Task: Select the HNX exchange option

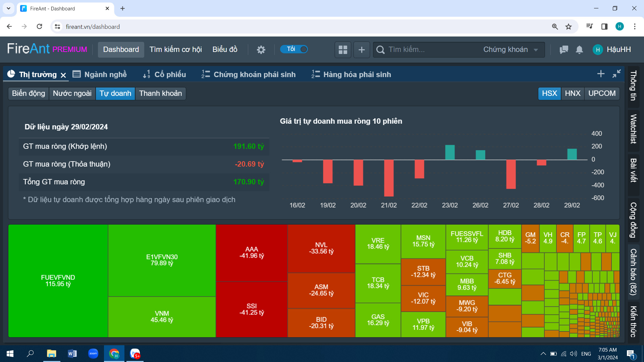Action: pos(572,93)
